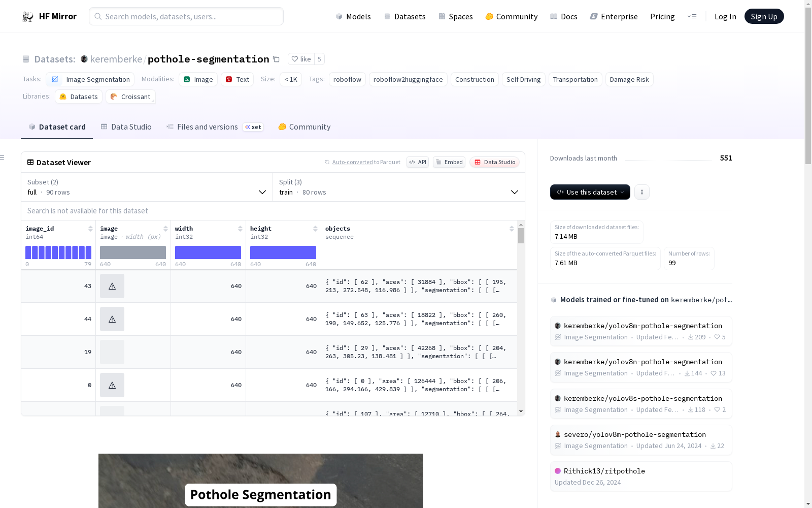Select the roboflow2huggingface tag

pyautogui.click(x=408, y=79)
